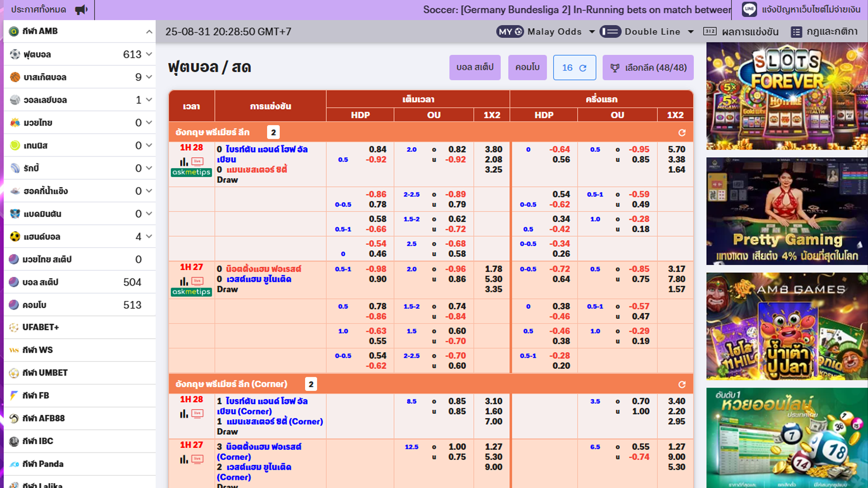This screenshot has width=868, height=488.
Task: Switch to the บอล สเต็ป tab
Action: tap(475, 68)
